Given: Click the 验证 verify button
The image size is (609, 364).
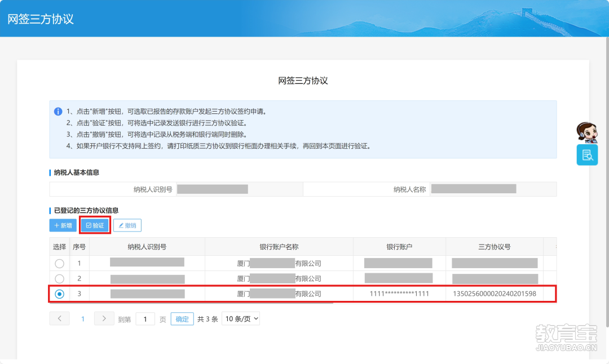Looking at the screenshot, I should click(95, 225).
